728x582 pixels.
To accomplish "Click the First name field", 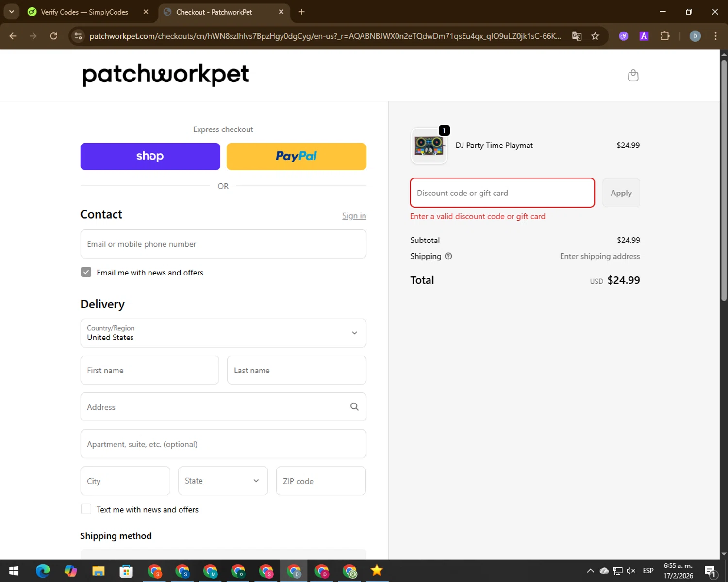I will click(149, 370).
